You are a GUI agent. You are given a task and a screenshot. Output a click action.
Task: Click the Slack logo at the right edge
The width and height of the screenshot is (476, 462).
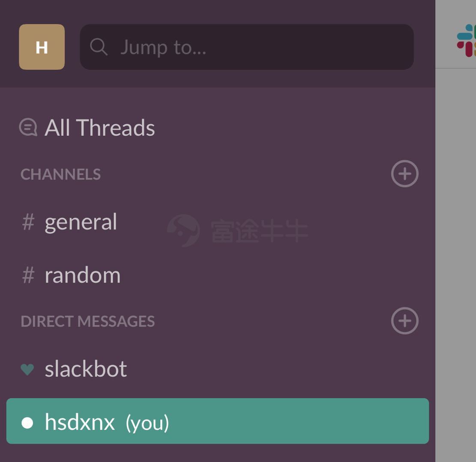pos(466,41)
